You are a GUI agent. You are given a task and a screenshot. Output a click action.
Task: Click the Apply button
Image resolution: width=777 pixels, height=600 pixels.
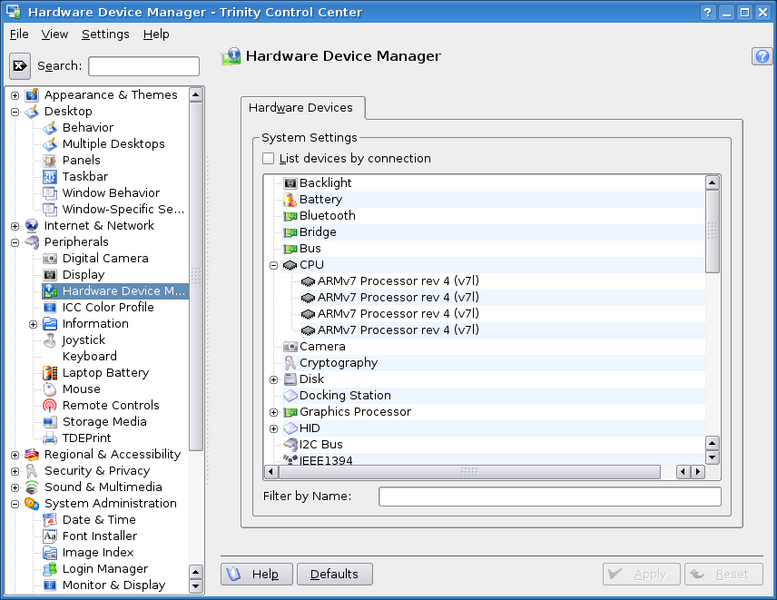pyautogui.click(x=641, y=574)
